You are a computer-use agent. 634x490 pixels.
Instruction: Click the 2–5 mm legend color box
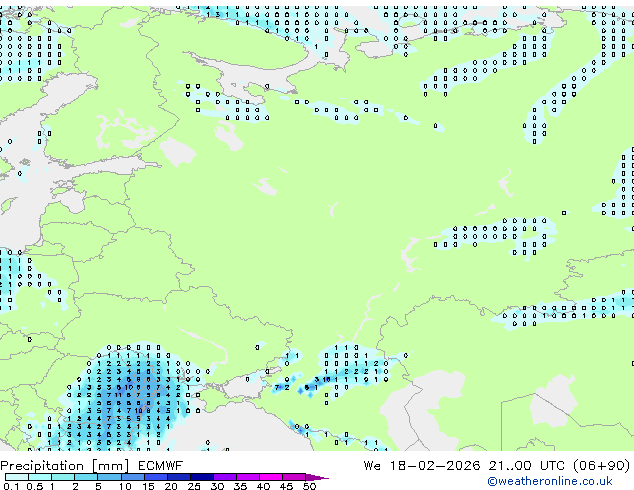[x=86, y=477]
